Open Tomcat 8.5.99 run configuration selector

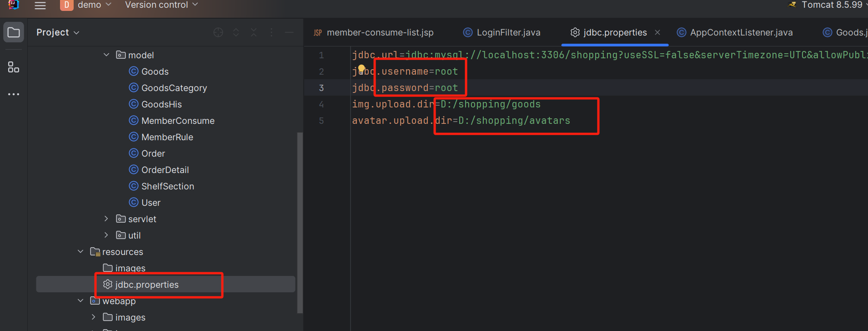pyautogui.click(x=831, y=5)
